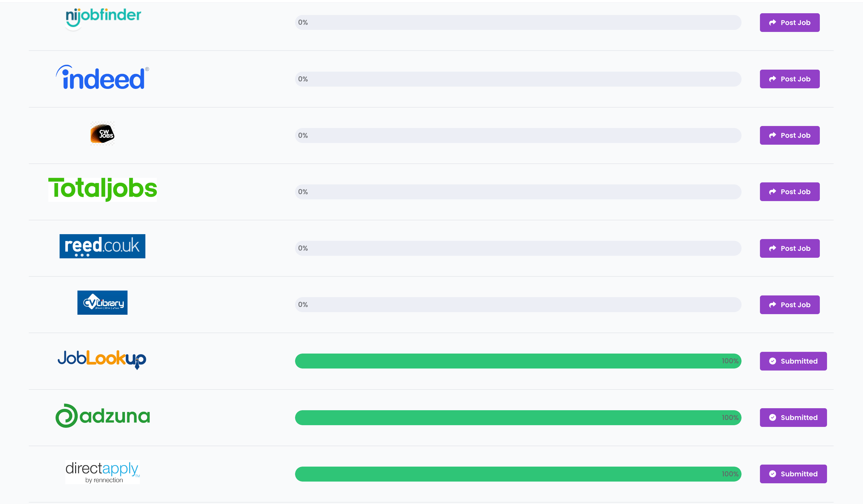The width and height of the screenshot is (863, 504).
Task: Click Submitted button for Adzuna
Action: point(793,418)
